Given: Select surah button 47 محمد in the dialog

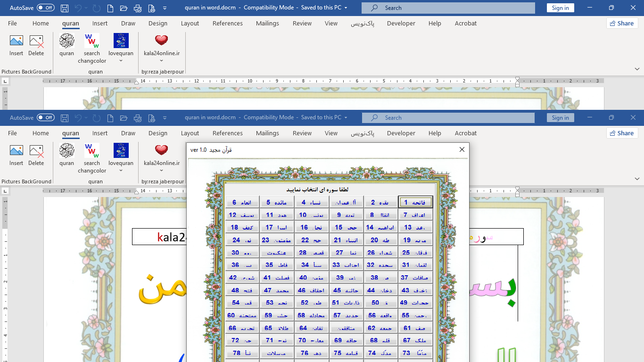Looking at the screenshot, I should (x=277, y=290).
